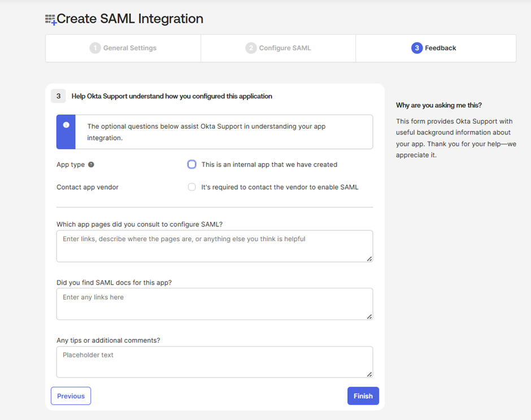Click "Did you find SAML docs" label
531x420 pixels.
114,283
